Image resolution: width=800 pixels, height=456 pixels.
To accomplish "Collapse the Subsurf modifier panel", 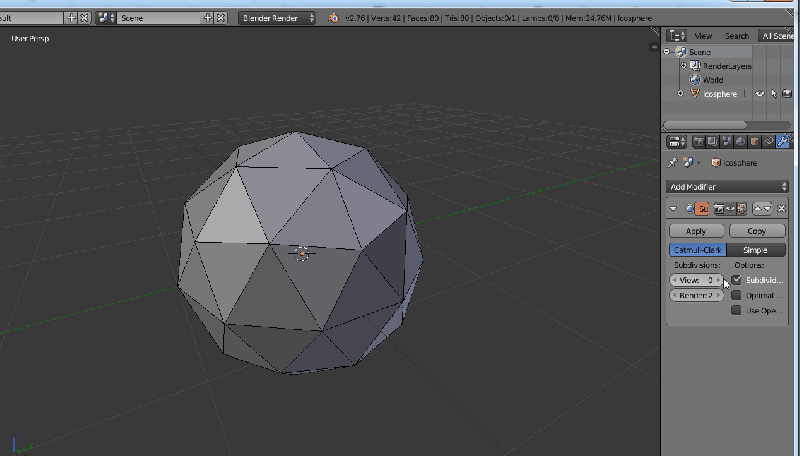I will click(673, 209).
